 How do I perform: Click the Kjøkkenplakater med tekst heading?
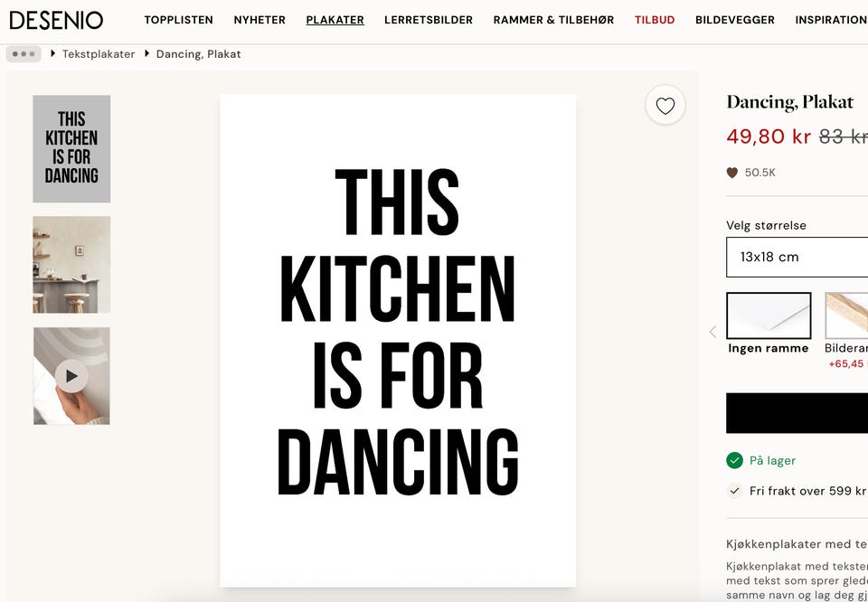pos(797,544)
